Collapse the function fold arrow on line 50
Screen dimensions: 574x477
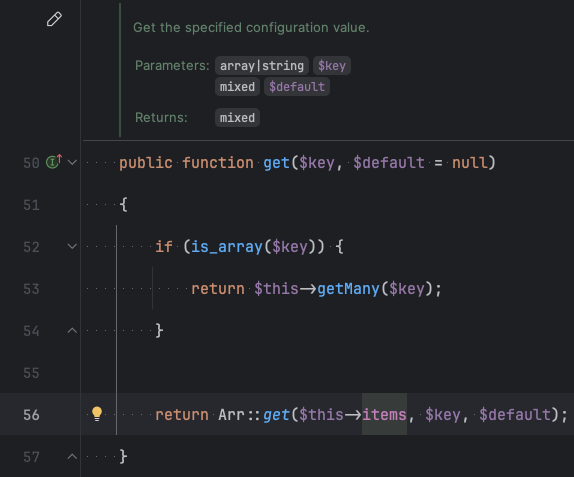(x=72, y=162)
